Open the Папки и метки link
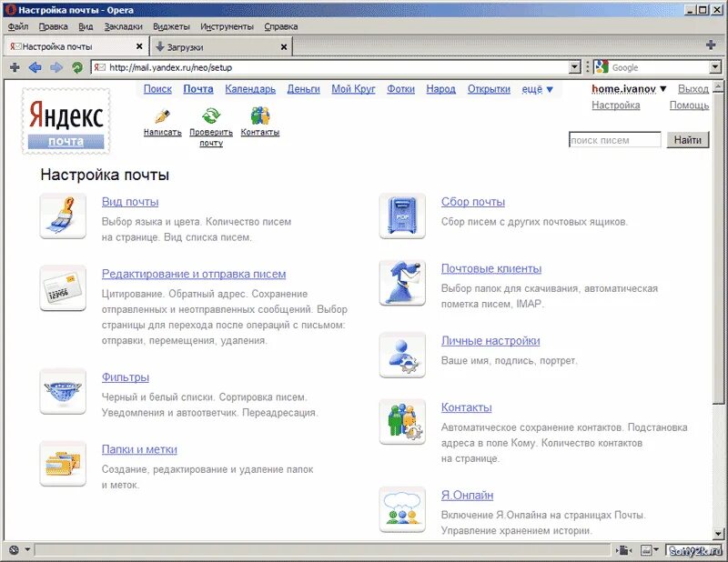The height and width of the screenshot is (562, 728). point(139,449)
